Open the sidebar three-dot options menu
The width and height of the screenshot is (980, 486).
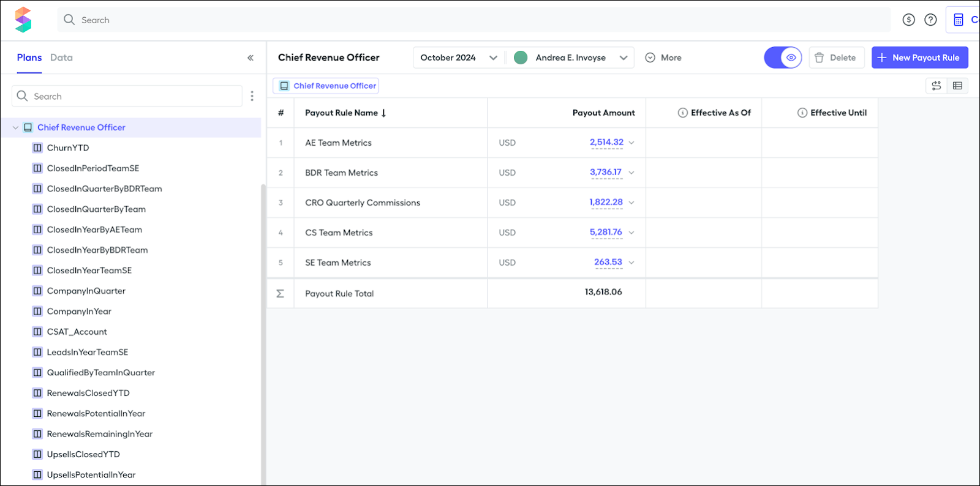point(252,96)
